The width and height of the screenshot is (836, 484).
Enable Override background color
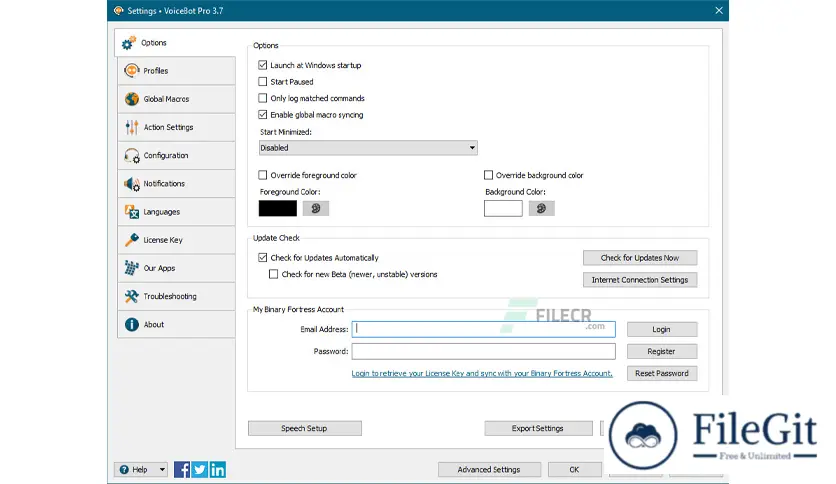(488, 175)
